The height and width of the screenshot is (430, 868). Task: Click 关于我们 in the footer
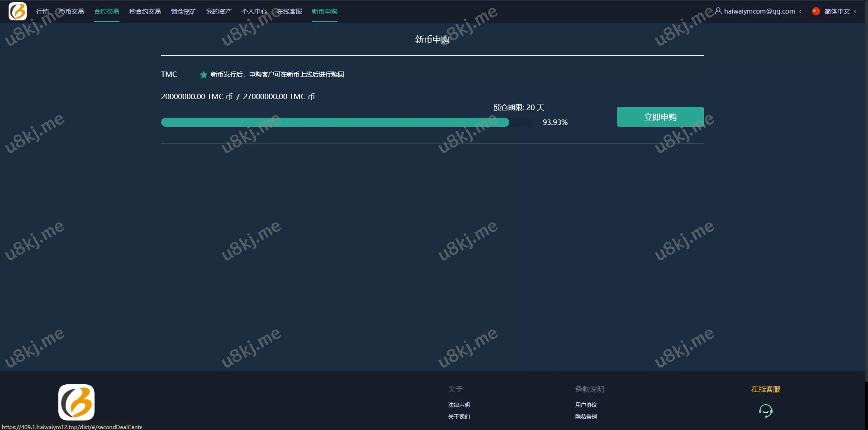(459, 416)
